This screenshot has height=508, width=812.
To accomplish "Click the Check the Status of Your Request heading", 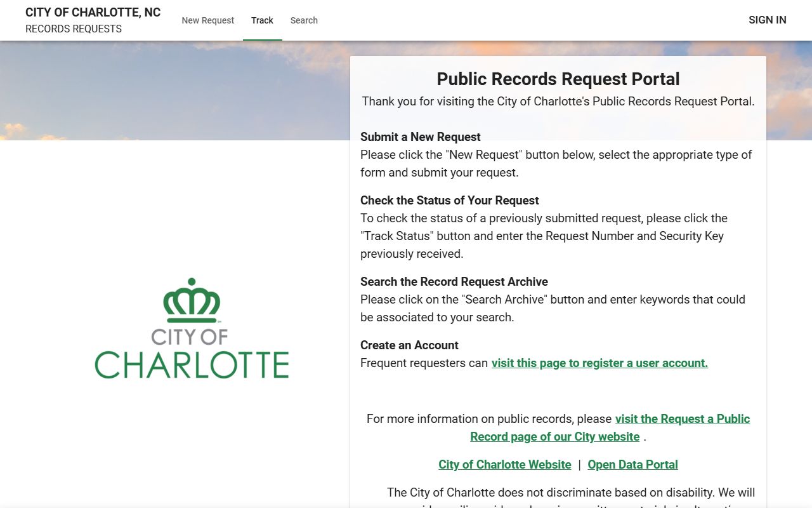I will click(x=450, y=201).
